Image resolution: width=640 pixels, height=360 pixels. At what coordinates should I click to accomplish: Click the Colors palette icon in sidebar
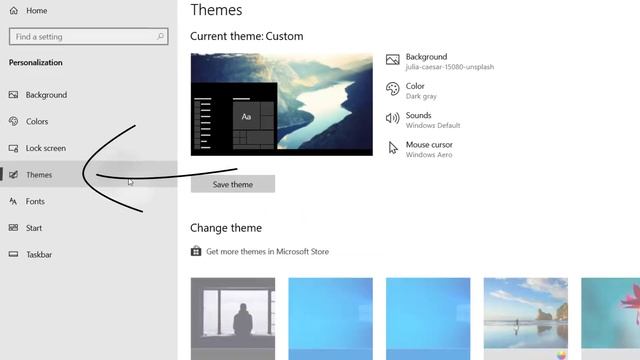coord(13,121)
